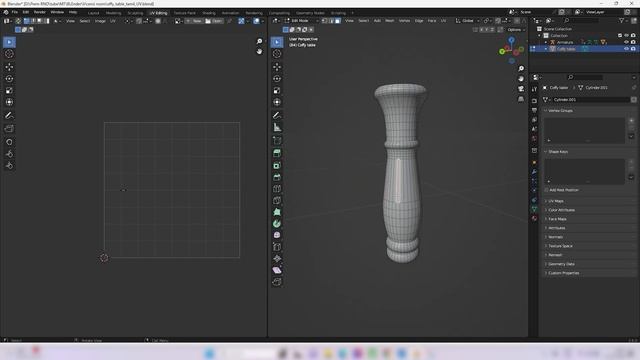Select the Scale tool in the UV editor toolbar
The width and height of the screenshot is (640, 360).
[x=9, y=91]
